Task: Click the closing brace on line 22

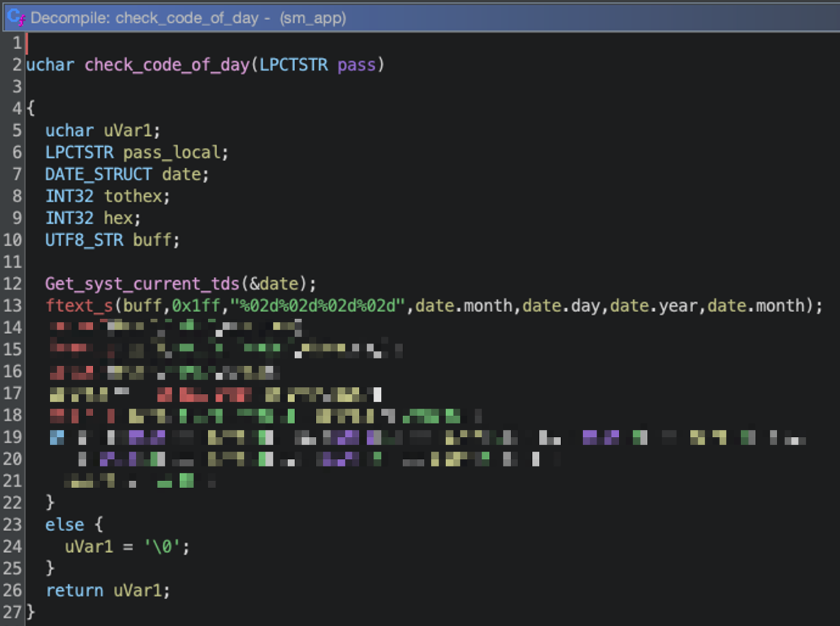Action: click(50, 503)
